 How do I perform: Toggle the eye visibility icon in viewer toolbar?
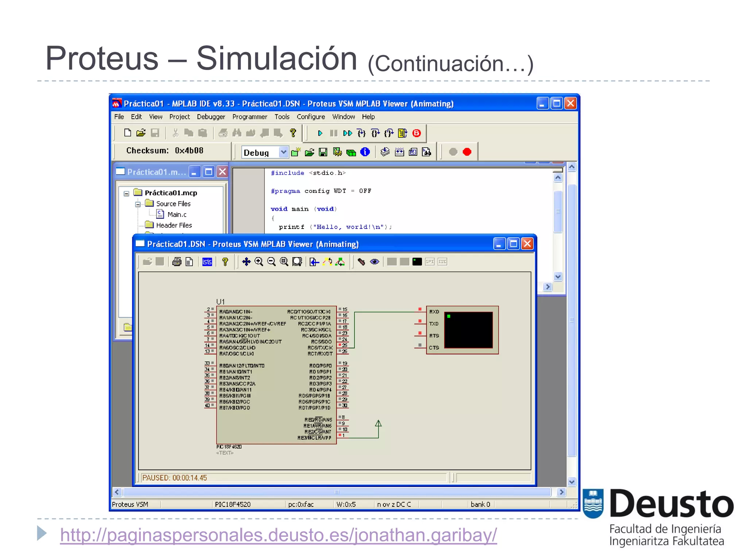point(375,262)
